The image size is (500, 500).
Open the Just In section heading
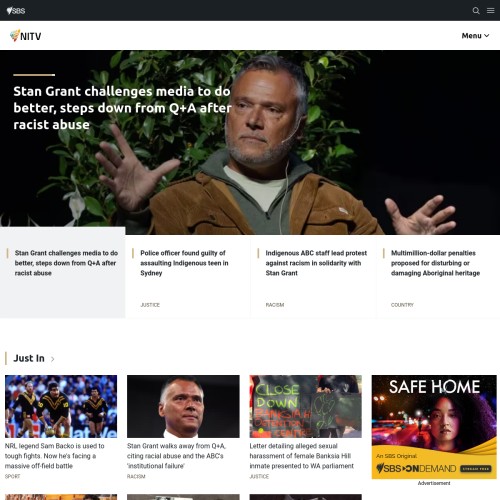[29, 358]
